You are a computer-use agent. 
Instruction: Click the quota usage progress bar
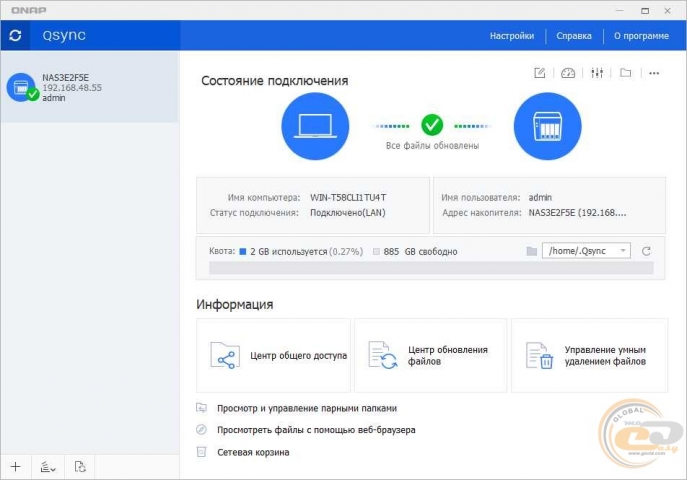click(431, 268)
